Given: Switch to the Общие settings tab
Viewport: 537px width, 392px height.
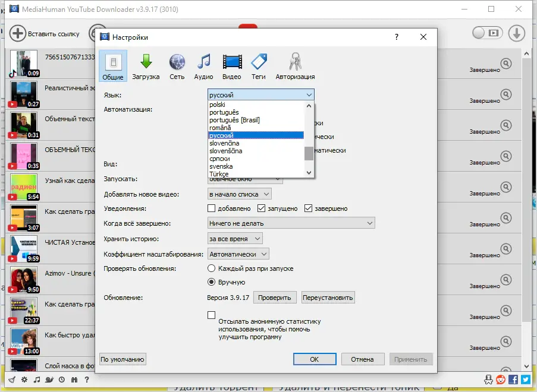Looking at the screenshot, I should coord(113,66).
